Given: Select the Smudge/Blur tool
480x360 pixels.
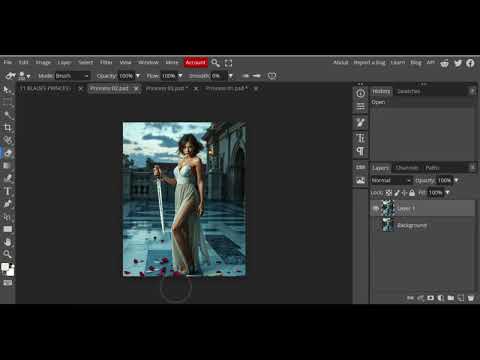Looking at the screenshot, I should [7, 178].
